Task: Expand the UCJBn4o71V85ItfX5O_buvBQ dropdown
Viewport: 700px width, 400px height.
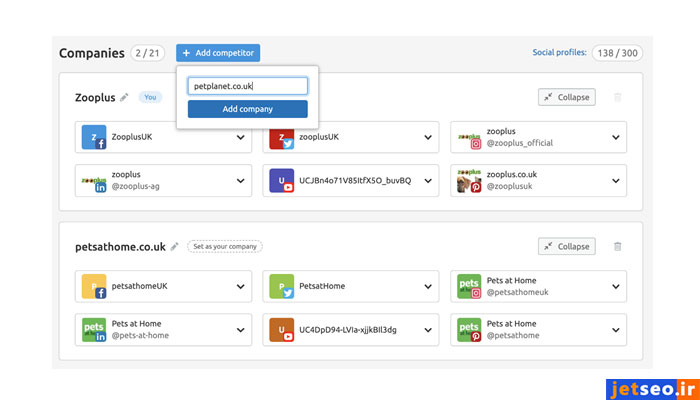Action: click(x=428, y=181)
